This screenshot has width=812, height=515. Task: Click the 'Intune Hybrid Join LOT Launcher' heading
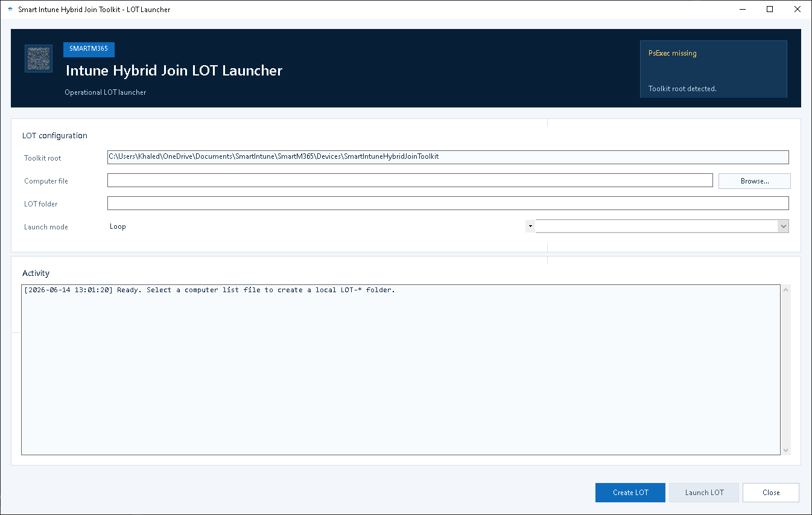coord(174,71)
